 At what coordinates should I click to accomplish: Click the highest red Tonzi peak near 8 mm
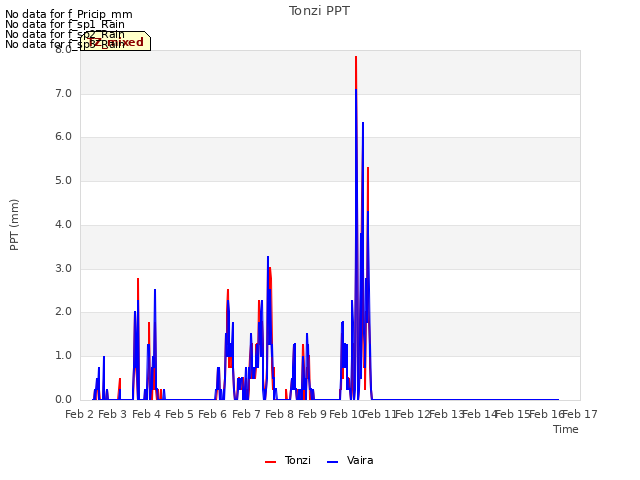[356, 57]
